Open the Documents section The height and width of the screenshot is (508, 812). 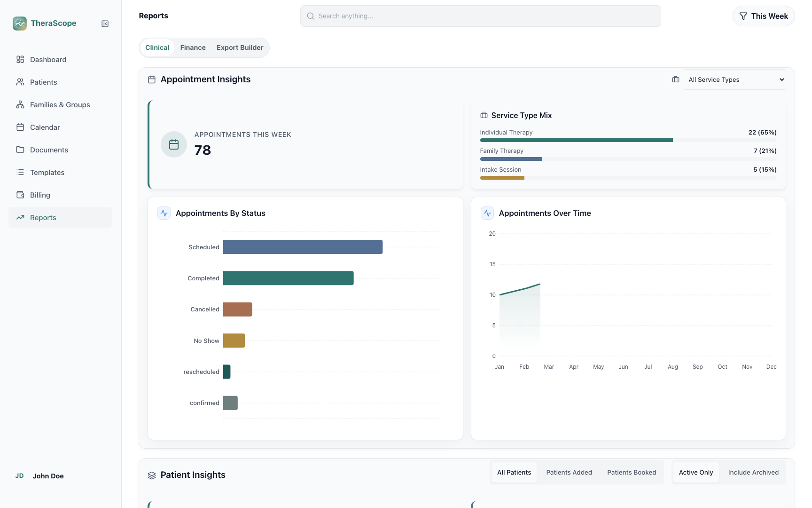(60, 150)
